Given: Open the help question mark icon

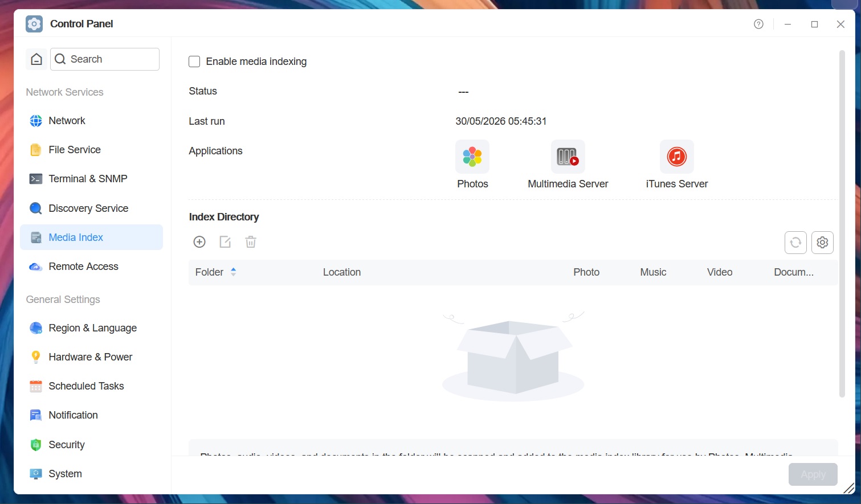Looking at the screenshot, I should [x=758, y=24].
